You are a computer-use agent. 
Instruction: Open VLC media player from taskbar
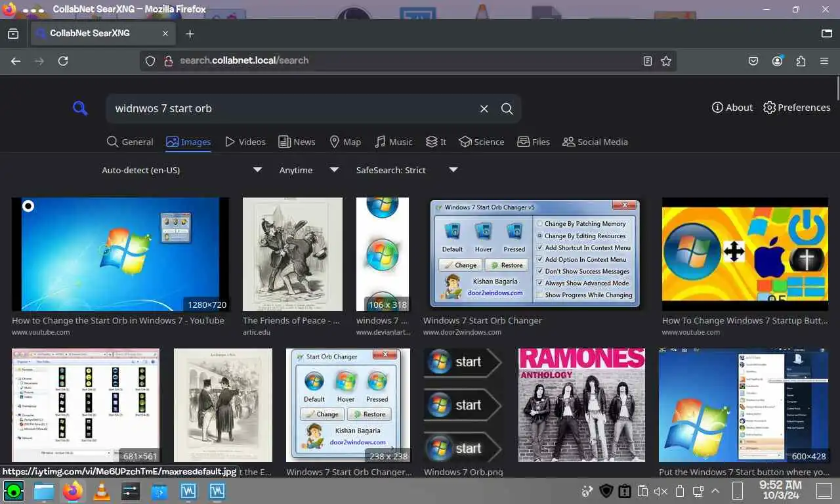102,491
